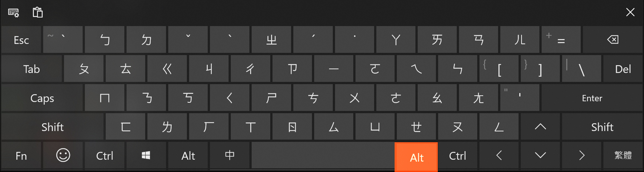The image size is (644, 172).
Task: Toggle the Fn key
Action: 21,156
